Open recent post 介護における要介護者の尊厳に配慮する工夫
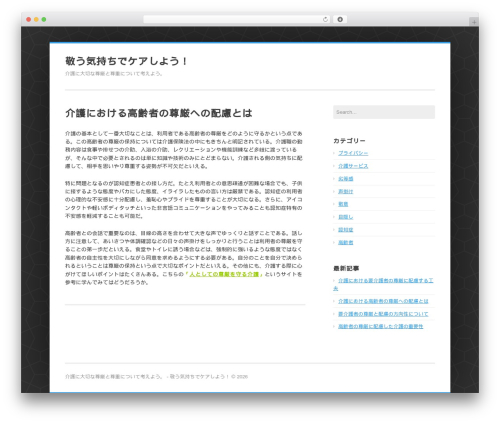Image resolution: width=500 pixels, height=423 pixels. click(383, 284)
